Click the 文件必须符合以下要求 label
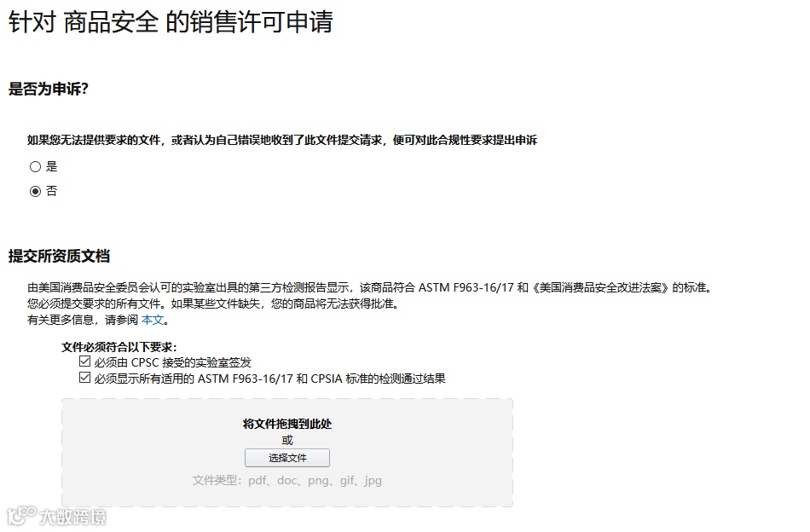810x532 pixels. point(119,347)
